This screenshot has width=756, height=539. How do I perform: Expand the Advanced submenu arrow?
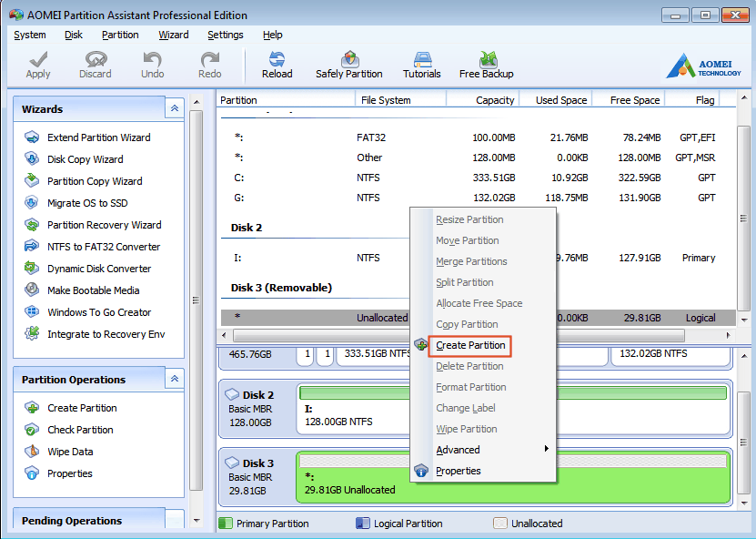pos(546,449)
